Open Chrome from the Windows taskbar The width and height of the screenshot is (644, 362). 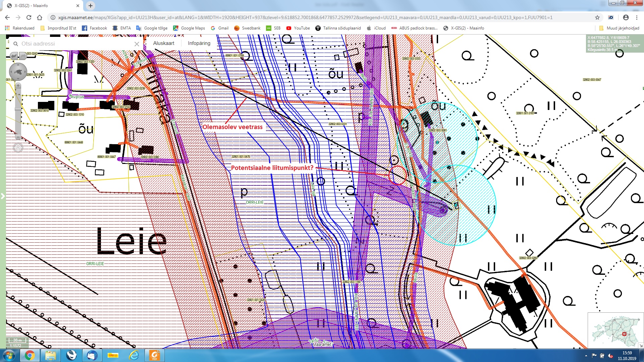[30, 355]
